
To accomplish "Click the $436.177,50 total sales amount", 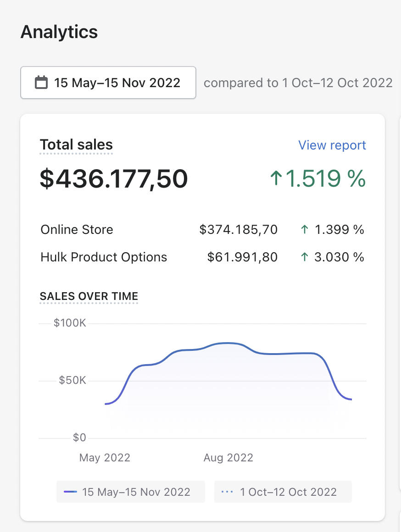I will tap(114, 179).
